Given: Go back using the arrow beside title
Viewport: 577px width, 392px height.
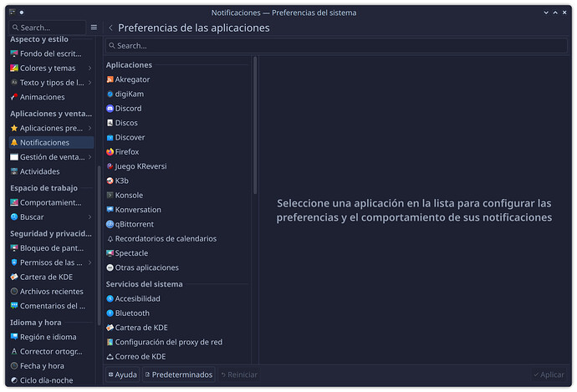Looking at the screenshot, I should click(111, 28).
